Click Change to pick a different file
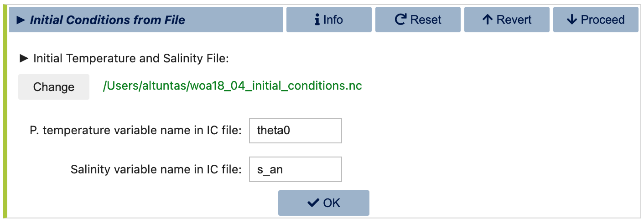 tap(54, 87)
